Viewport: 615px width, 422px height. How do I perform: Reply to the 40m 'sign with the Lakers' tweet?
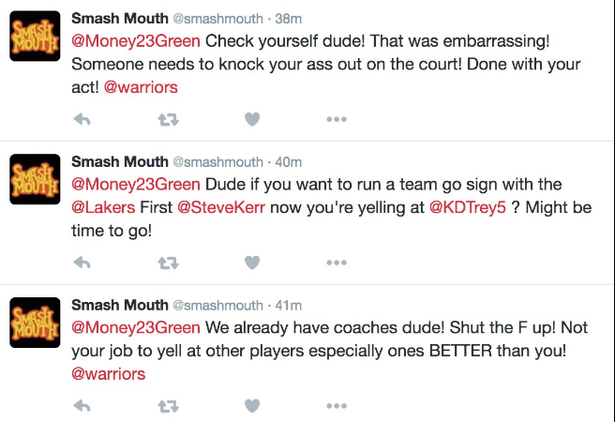[x=84, y=263]
